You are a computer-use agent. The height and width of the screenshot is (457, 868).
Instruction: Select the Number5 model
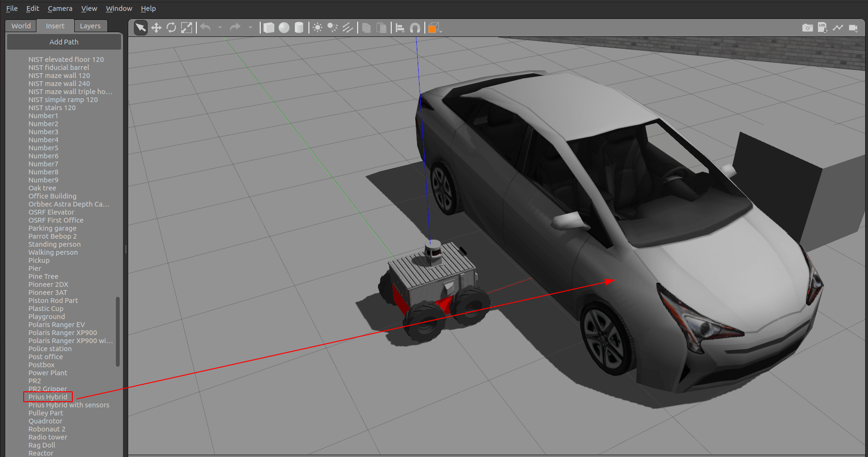(x=44, y=148)
